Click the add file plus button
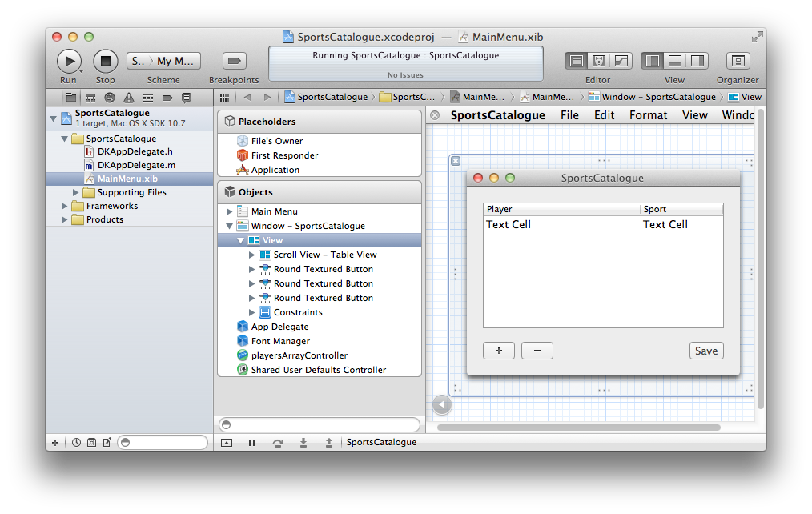The image size is (812, 514). [55, 443]
